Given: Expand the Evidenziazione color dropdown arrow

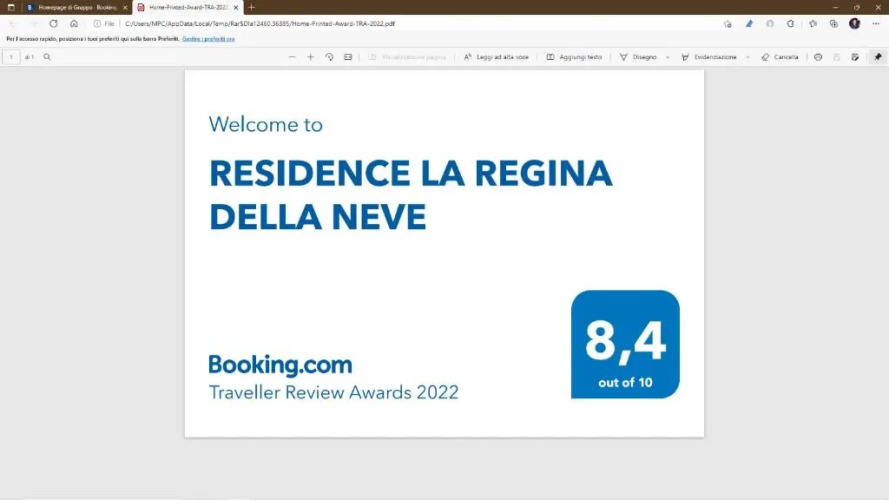Looking at the screenshot, I should (747, 57).
